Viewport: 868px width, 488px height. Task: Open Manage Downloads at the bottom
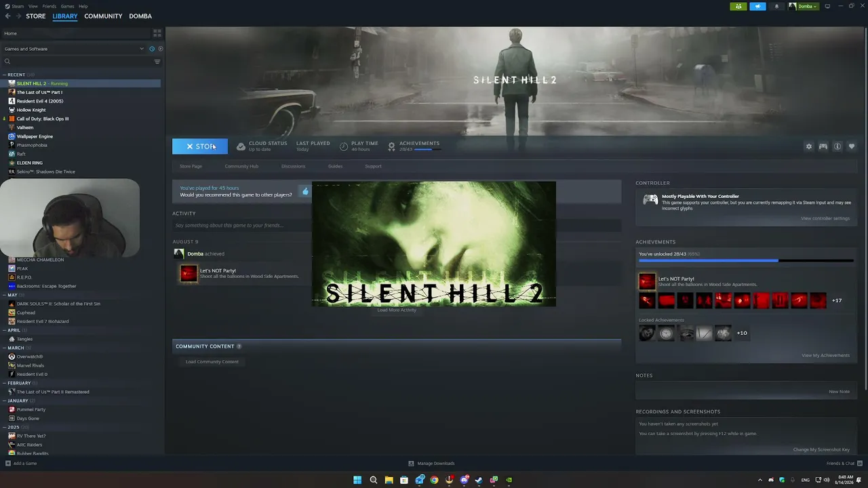pos(432,464)
